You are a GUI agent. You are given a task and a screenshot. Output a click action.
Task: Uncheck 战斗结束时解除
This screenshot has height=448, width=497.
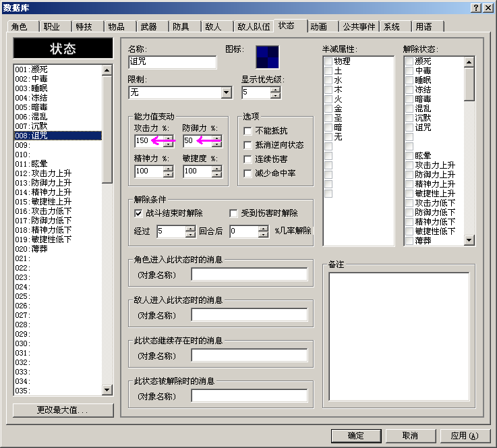[x=138, y=213]
